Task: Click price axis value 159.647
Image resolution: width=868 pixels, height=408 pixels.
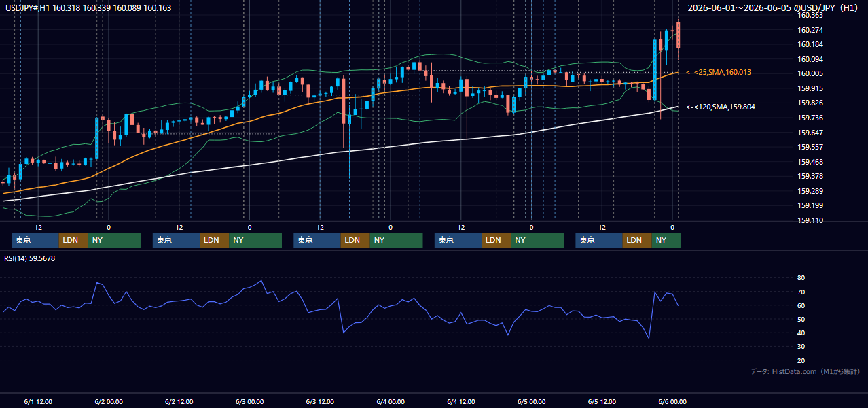Action: (810, 133)
